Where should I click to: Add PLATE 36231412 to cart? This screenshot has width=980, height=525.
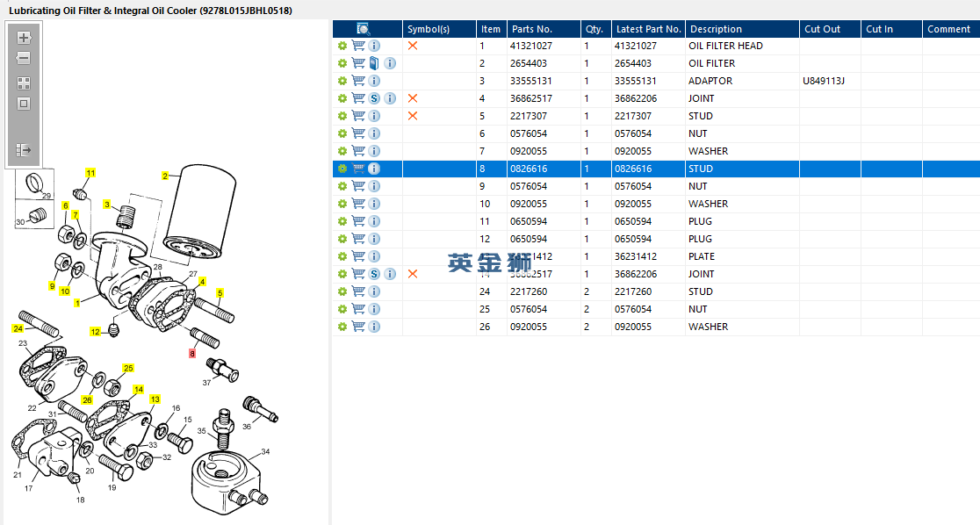click(x=358, y=256)
